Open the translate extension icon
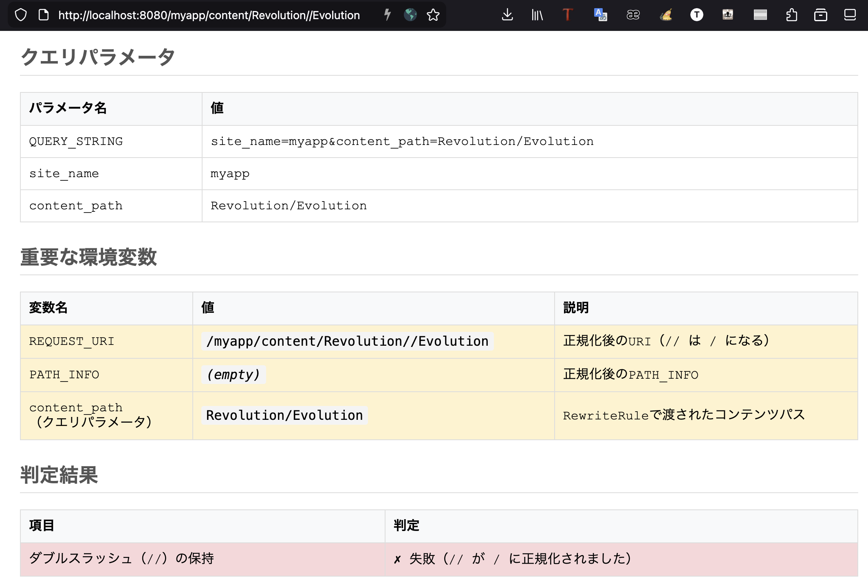 click(600, 15)
